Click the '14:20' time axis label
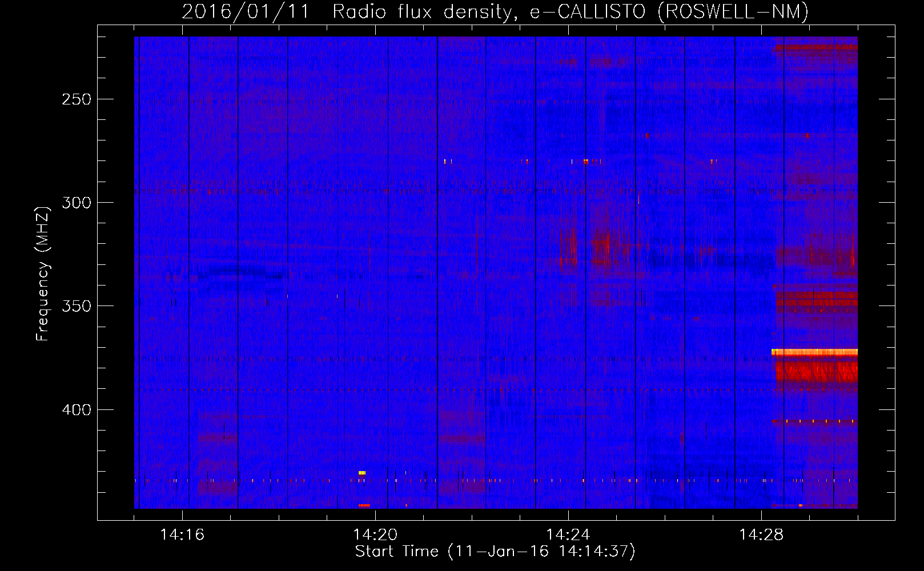The image size is (924, 571). pos(375,535)
